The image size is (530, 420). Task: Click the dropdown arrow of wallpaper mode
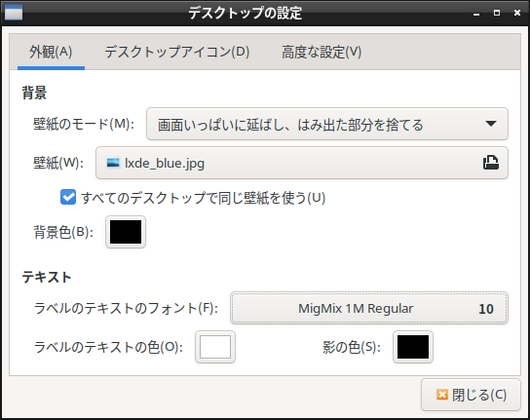click(491, 124)
